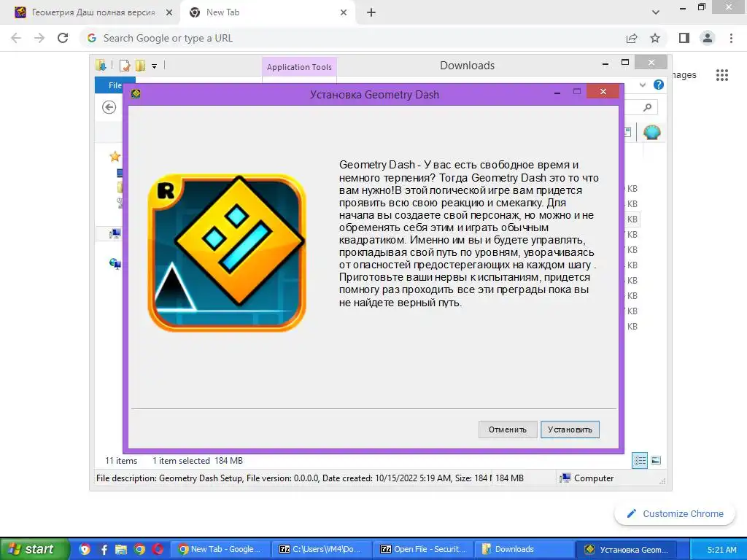Select the Network item in navigation pane
The height and width of the screenshot is (560, 747).
pyautogui.click(x=115, y=263)
